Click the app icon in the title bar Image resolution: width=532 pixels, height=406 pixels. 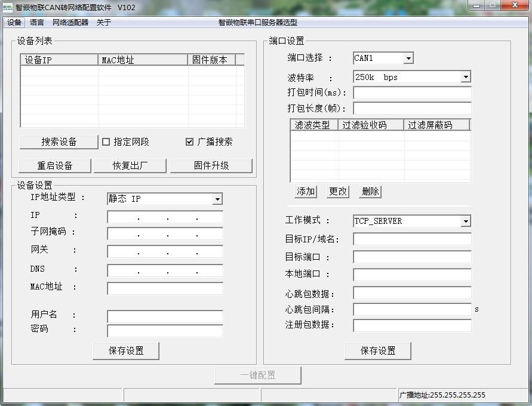point(8,7)
